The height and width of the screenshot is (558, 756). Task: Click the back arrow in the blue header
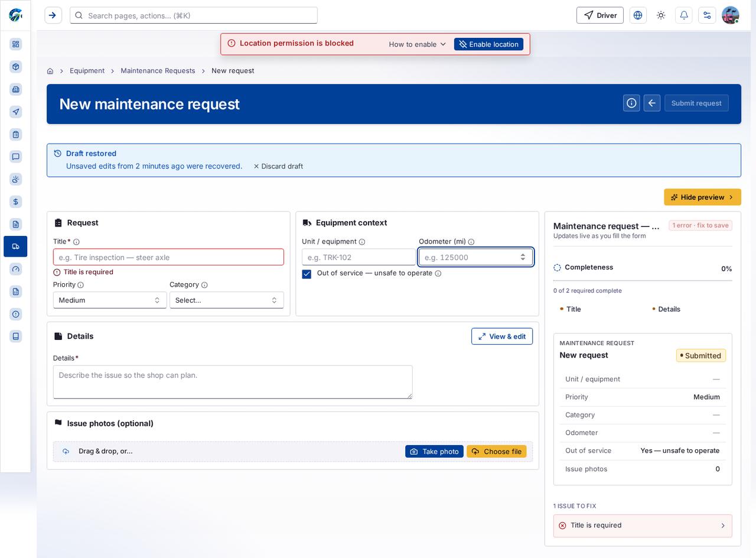[652, 103]
